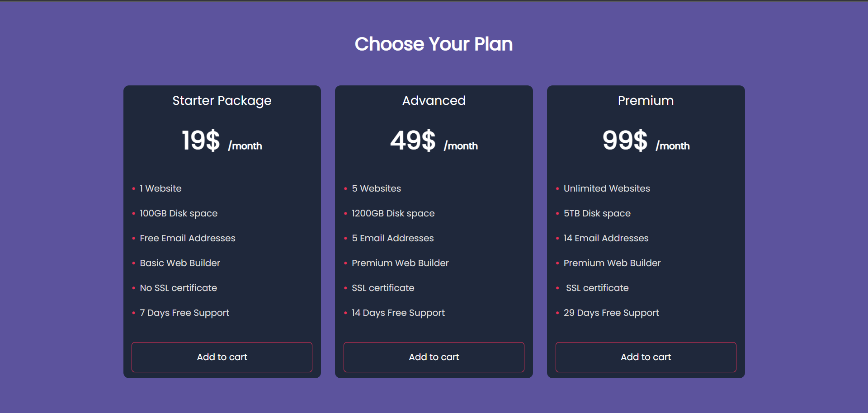The width and height of the screenshot is (868, 413).
Task: Select Unlimited Websites feature text
Action: (x=606, y=188)
